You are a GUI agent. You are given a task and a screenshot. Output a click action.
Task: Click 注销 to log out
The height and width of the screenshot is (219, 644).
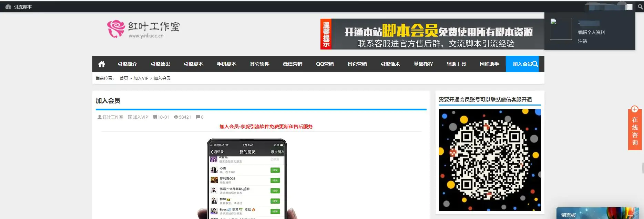click(582, 41)
